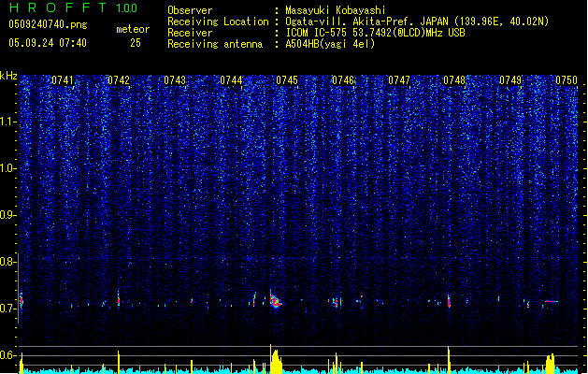588x374 pixels.
Task: Click the meteor count value 25
Action: (136, 43)
